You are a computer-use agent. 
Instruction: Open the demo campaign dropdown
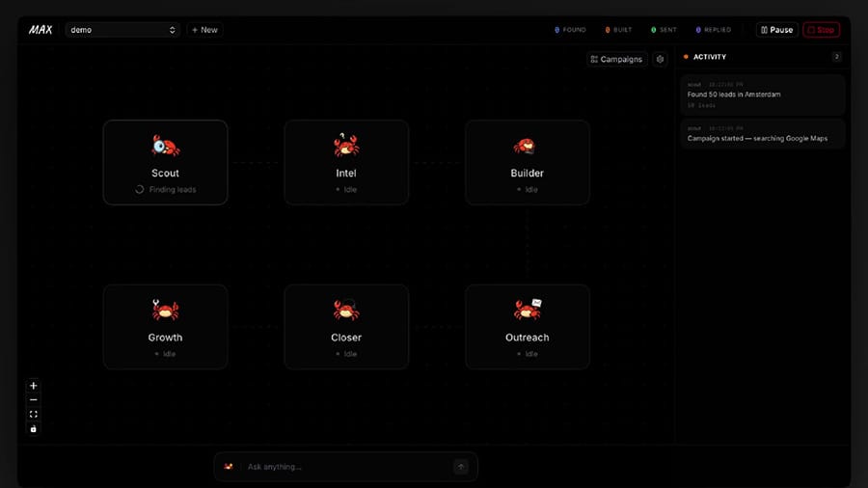point(122,30)
